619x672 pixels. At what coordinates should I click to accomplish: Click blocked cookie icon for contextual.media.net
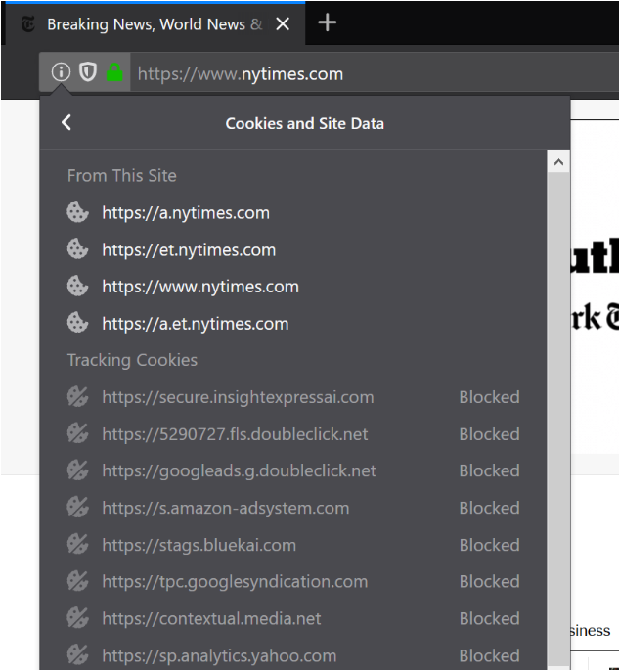[x=77, y=618]
